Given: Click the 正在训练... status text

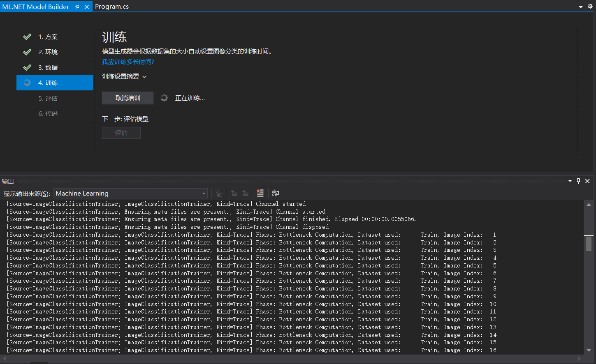Looking at the screenshot, I should coord(190,98).
